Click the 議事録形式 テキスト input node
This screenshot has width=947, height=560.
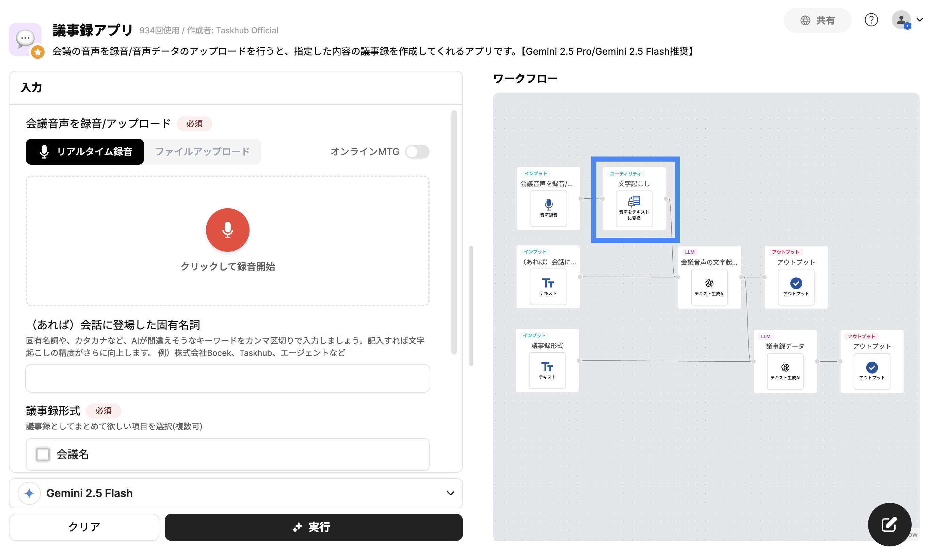547,370
